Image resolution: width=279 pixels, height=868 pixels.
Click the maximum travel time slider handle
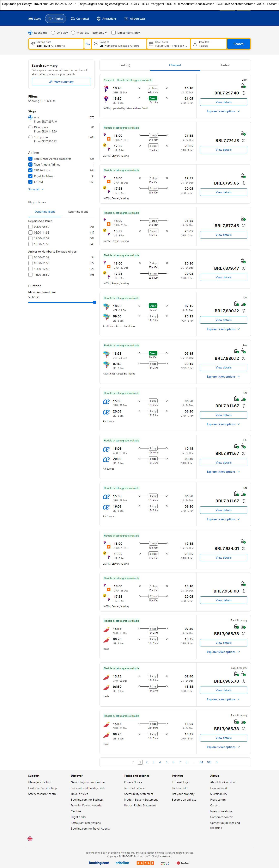(x=95, y=302)
